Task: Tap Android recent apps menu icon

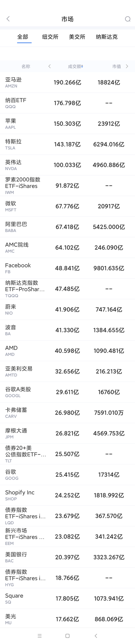Action: point(40,635)
